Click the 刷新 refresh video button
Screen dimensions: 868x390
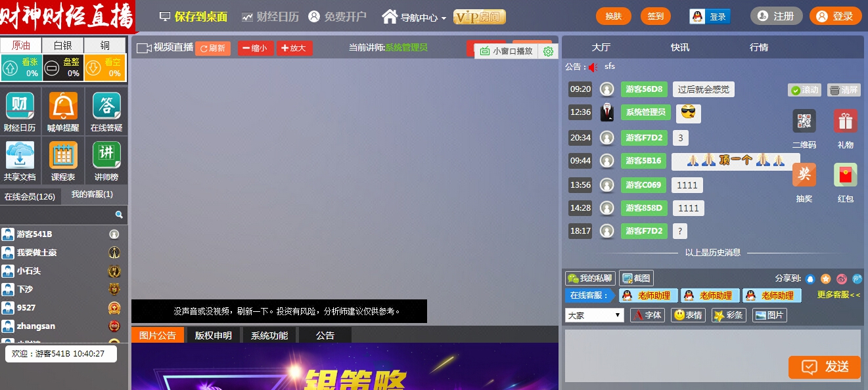click(x=213, y=48)
